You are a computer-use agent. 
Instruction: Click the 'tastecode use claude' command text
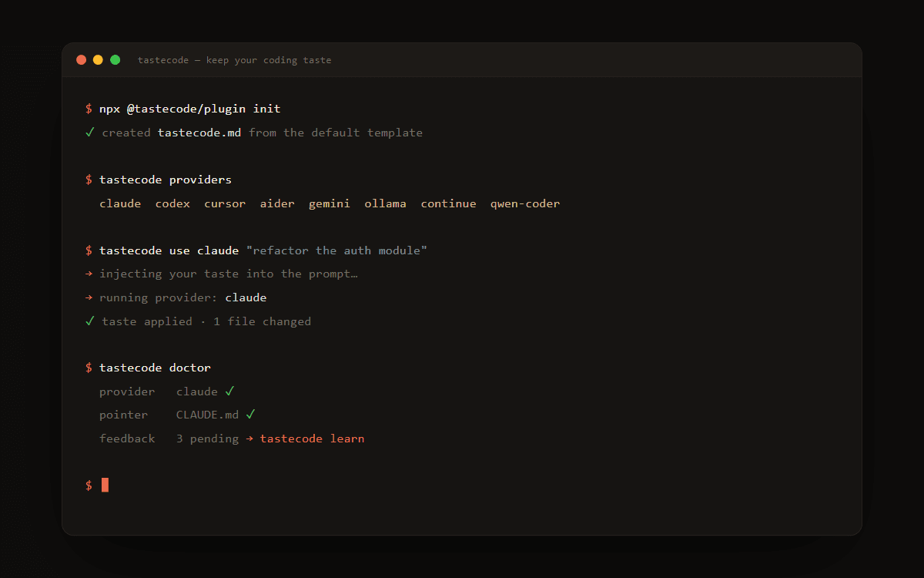(169, 250)
